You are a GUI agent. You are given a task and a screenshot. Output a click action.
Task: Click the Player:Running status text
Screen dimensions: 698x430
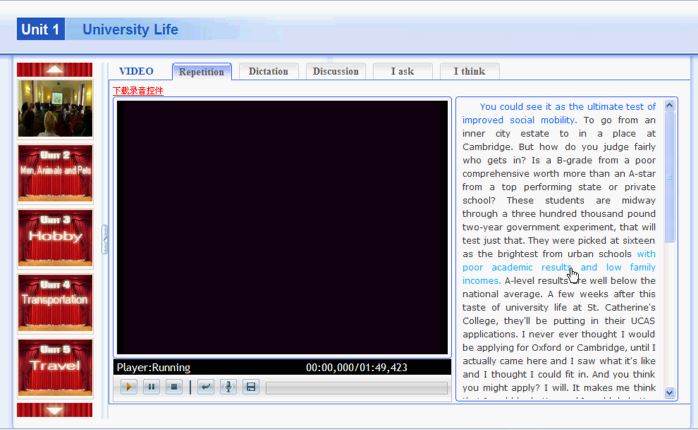[x=154, y=367]
